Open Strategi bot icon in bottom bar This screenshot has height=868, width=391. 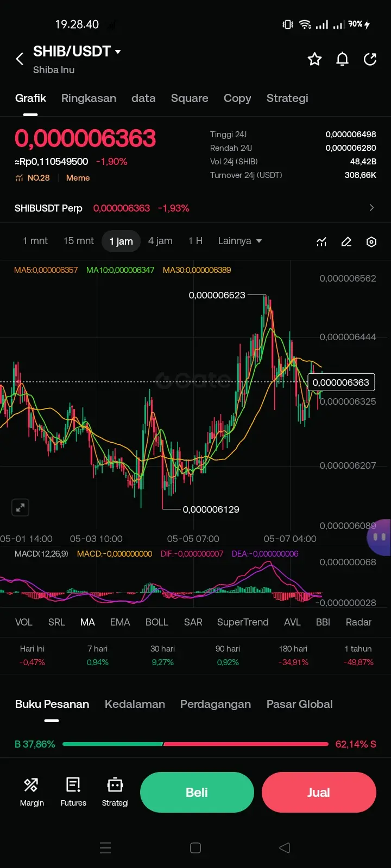(x=115, y=792)
